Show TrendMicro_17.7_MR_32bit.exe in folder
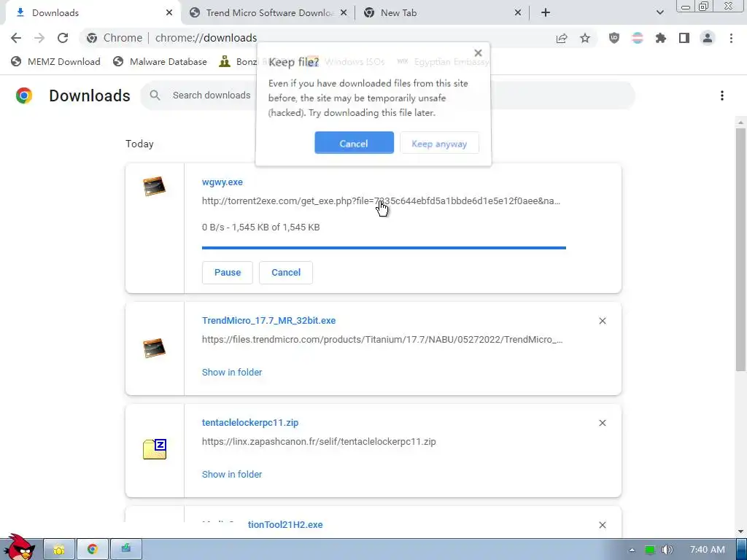Image resolution: width=747 pixels, height=560 pixels. click(x=232, y=373)
